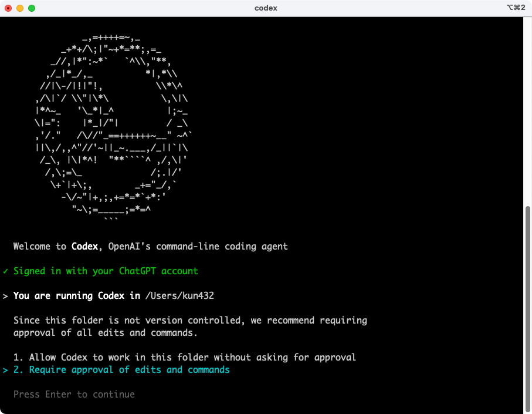Click the Welcome to Codex line

pos(150,246)
